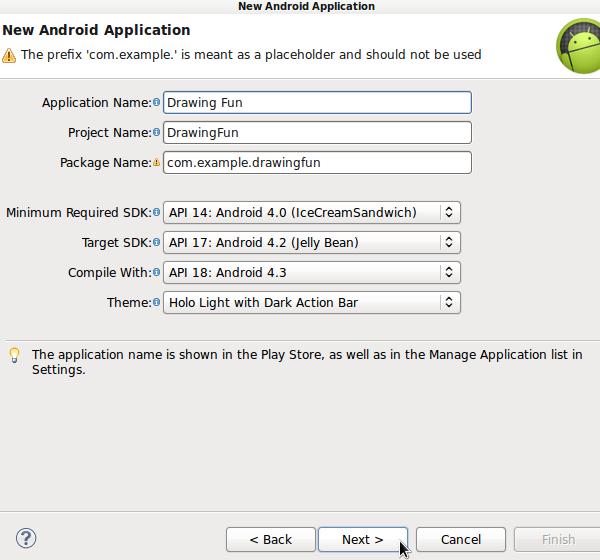Click the Application Name info icon
600x560 pixels.
[x=157, y=102]
